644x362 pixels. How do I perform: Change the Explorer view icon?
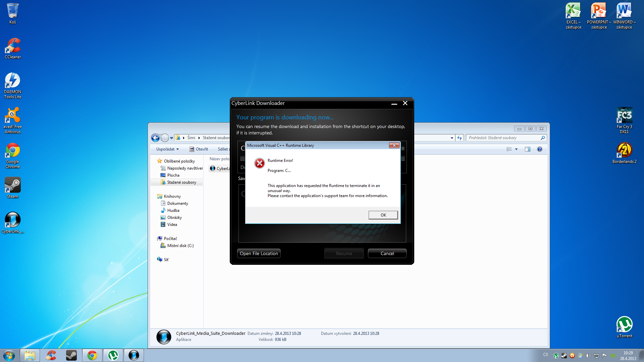[x=509, y=149]
